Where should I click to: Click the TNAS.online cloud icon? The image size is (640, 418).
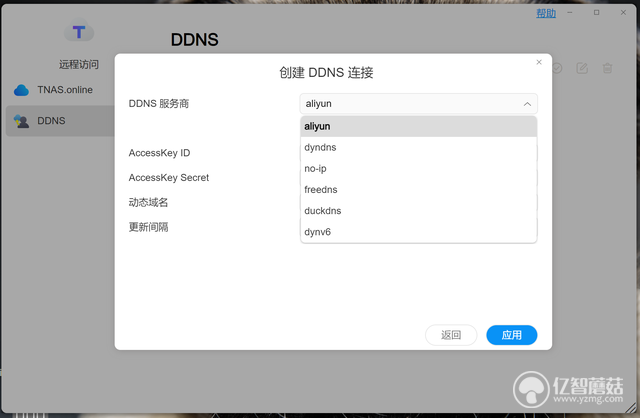(x=21, y=90)
